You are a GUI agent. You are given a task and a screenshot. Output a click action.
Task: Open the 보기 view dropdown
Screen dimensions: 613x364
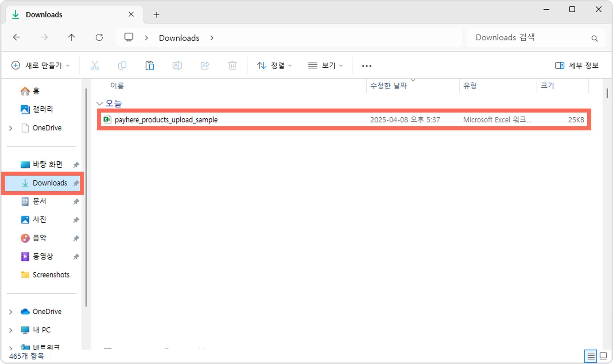coord(325,66)
